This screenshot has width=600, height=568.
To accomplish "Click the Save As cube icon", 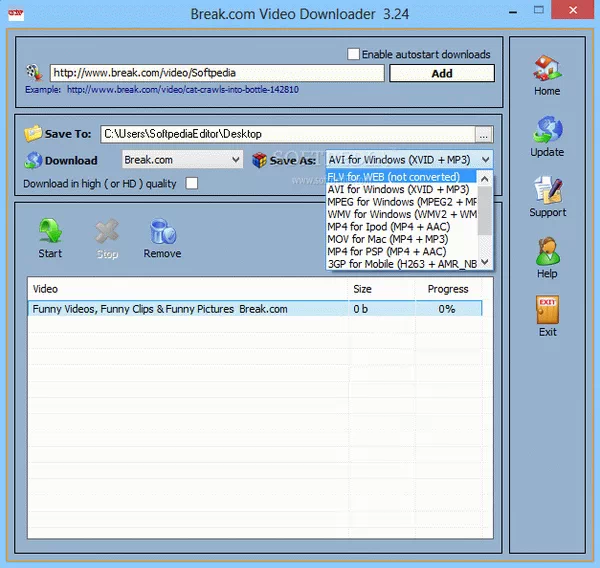I will point(259,160).
